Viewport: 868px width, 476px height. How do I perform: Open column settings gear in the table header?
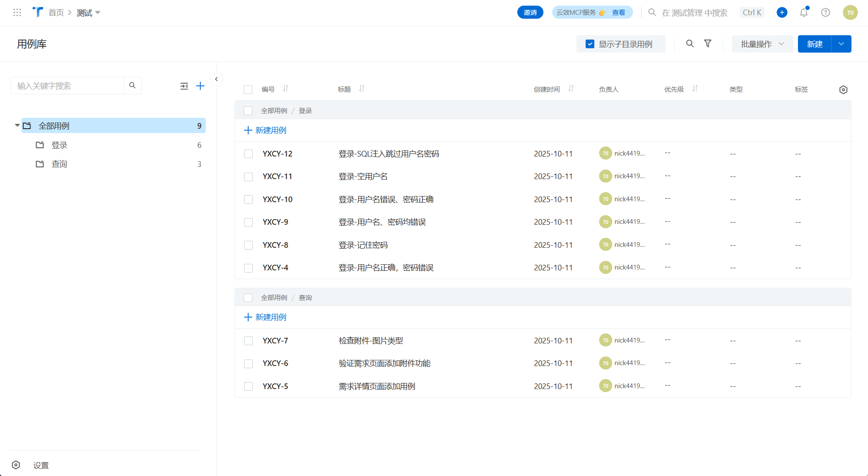(843, 89)
